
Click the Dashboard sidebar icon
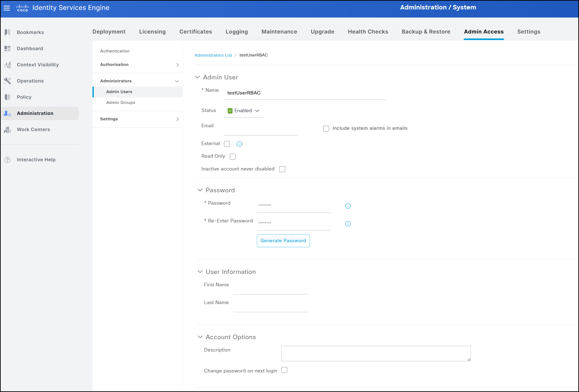[7, 48]
